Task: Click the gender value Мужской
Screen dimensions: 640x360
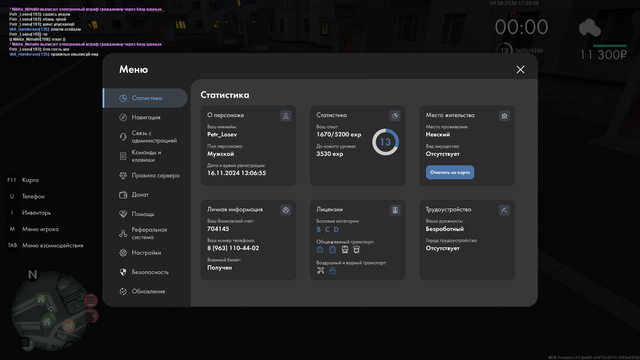Action: click(x=220, y=154)
